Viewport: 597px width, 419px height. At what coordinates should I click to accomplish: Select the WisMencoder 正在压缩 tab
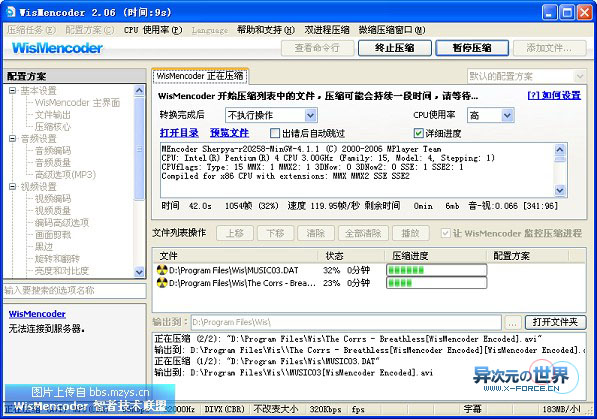200,76
